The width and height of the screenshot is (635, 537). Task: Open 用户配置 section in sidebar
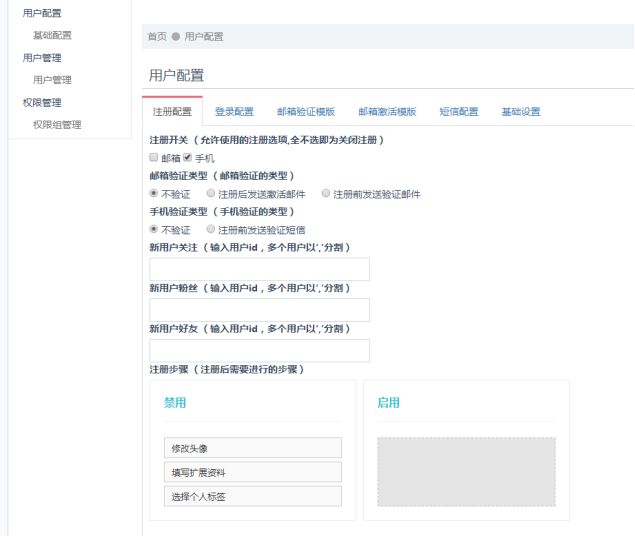point(42,13)
